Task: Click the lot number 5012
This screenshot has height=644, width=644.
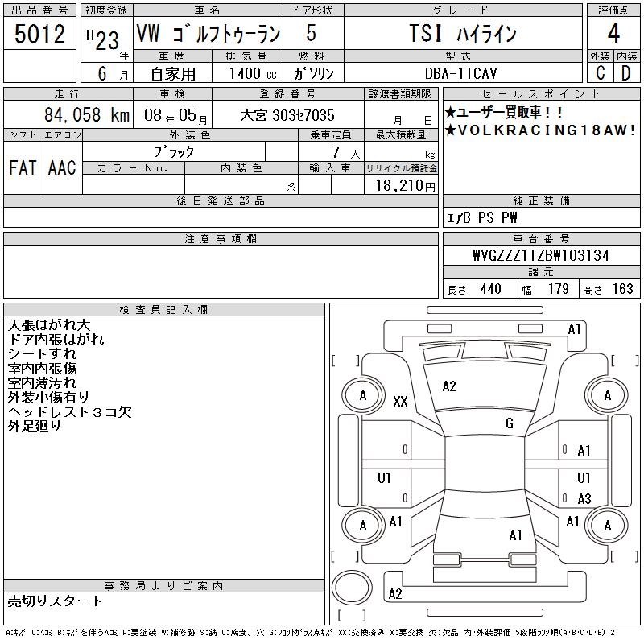Action: [x=39, y=34]
